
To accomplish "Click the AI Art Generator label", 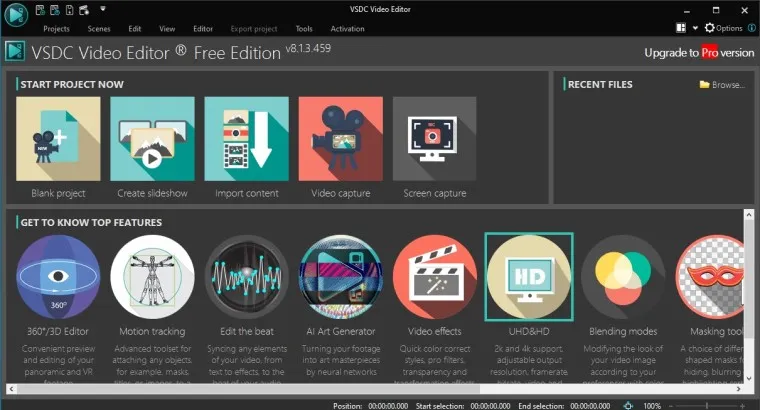I will (x=341, y=331).
